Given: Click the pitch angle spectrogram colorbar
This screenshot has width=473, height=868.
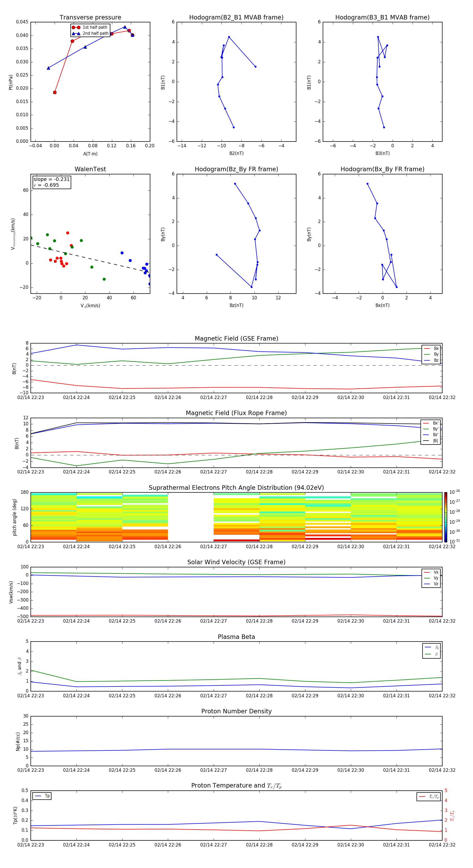Looking at the screenshot, I should [445, 517].
